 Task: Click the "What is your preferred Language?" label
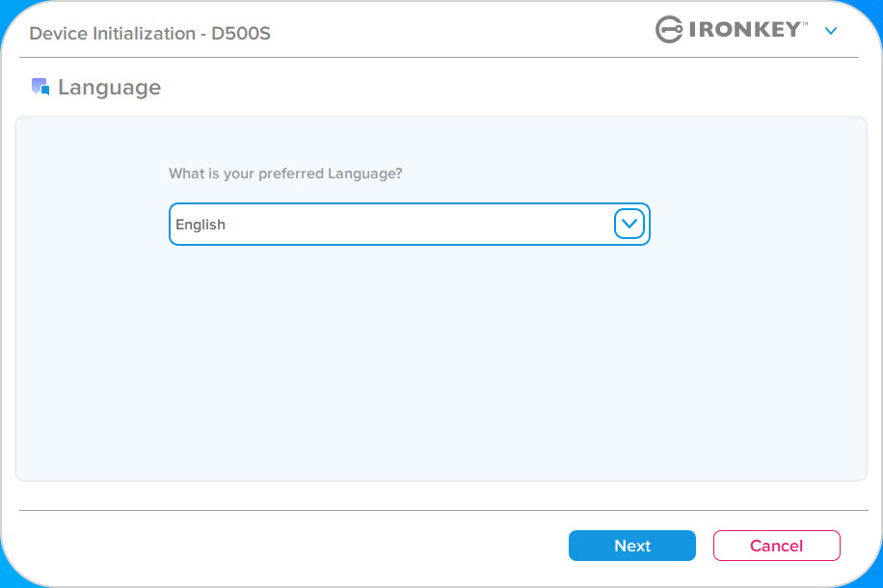click(285, 174)
